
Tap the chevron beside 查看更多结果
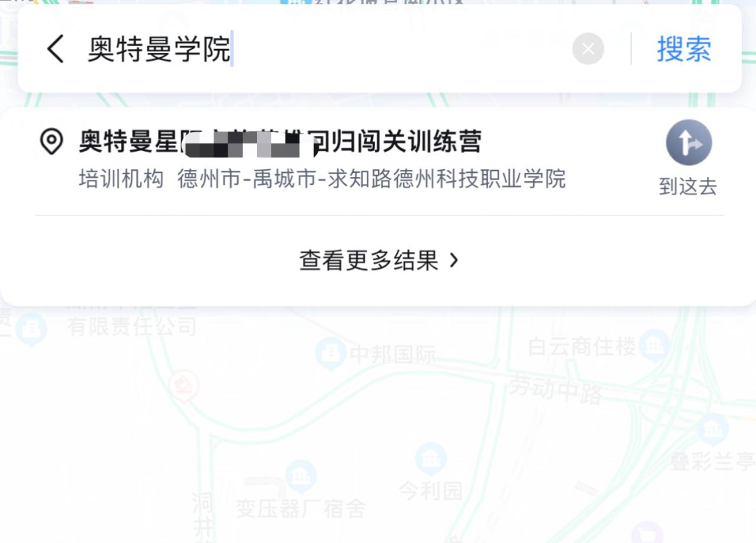454,261
